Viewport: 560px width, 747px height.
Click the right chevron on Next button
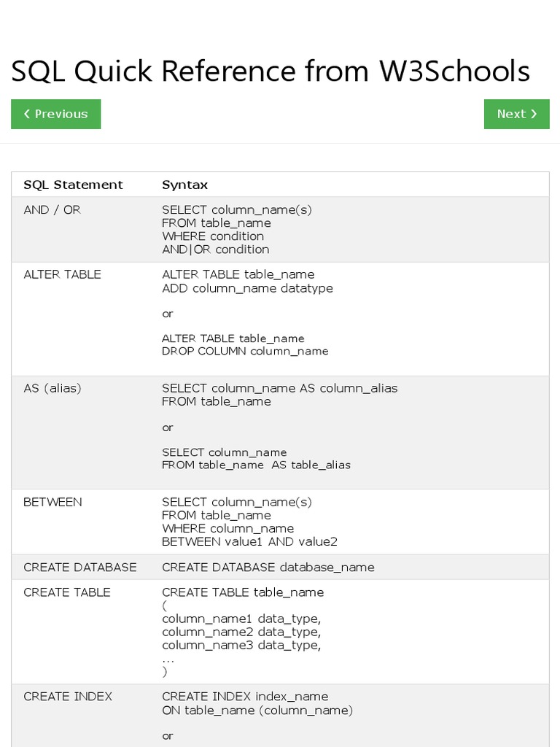click(x=534, y=114)
